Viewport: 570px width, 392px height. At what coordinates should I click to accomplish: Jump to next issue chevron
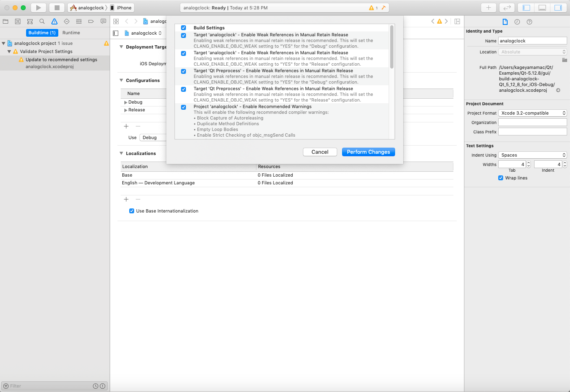tap(446, 21)
